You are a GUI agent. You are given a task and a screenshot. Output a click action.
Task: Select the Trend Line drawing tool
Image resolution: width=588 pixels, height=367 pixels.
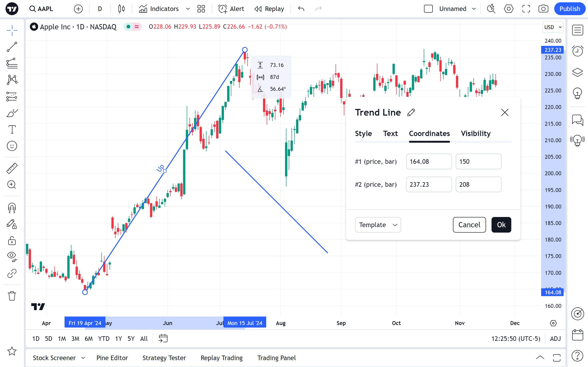12,47
